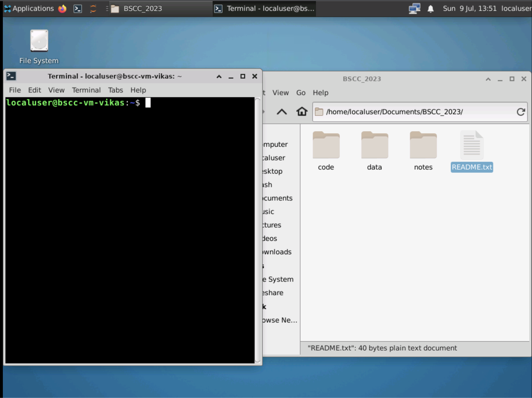Reload the folder with refresh icon
Viewport: 532px width, 398px height.
[x=521, y=112]
